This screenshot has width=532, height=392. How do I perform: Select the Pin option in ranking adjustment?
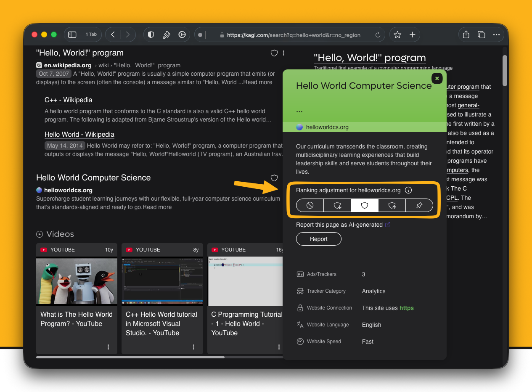click(x=419, y=205)
